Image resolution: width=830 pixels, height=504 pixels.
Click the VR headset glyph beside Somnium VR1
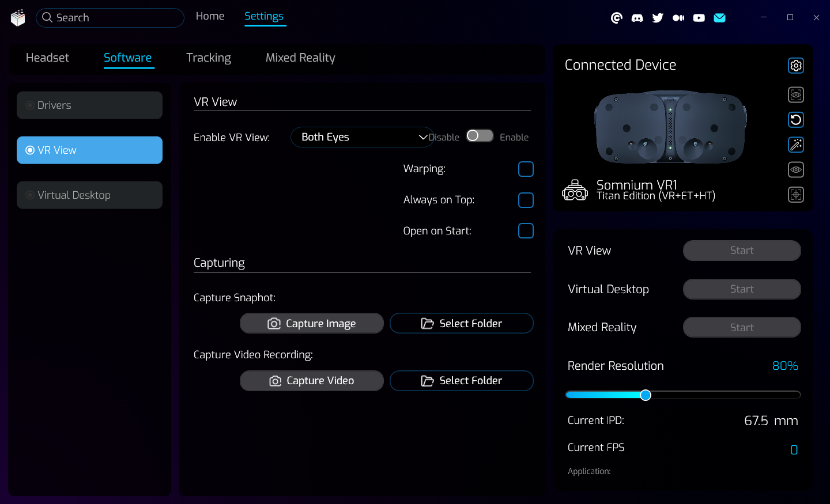pos(575,190)
